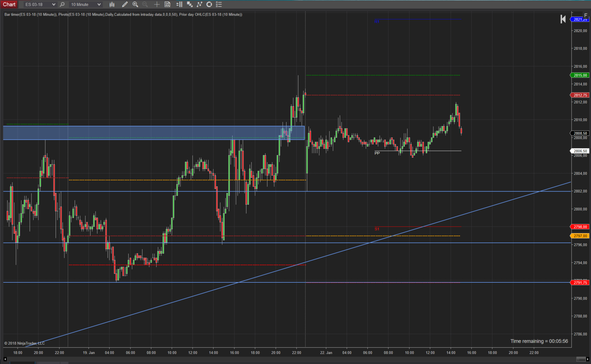Image resolution: width=591 pixels, height=364 pixels.
Task: Select the PP pivot line label
Action: pos(377,153)
